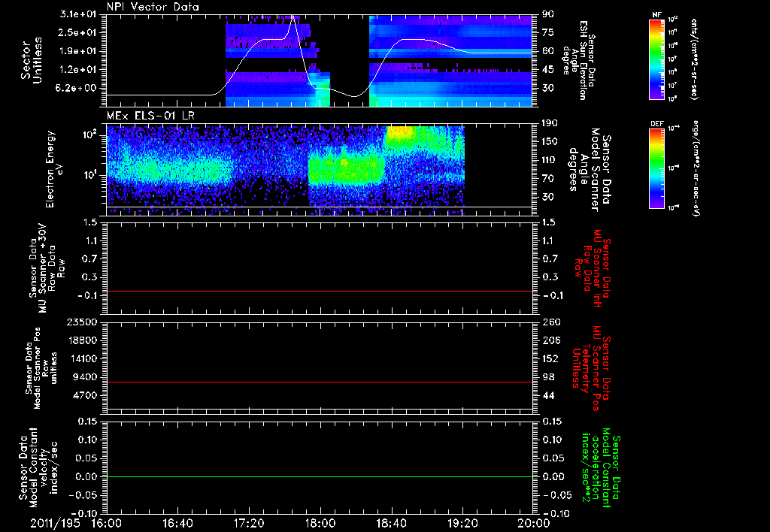Click the '16:40' time tick label

click(x=177, y=523)
